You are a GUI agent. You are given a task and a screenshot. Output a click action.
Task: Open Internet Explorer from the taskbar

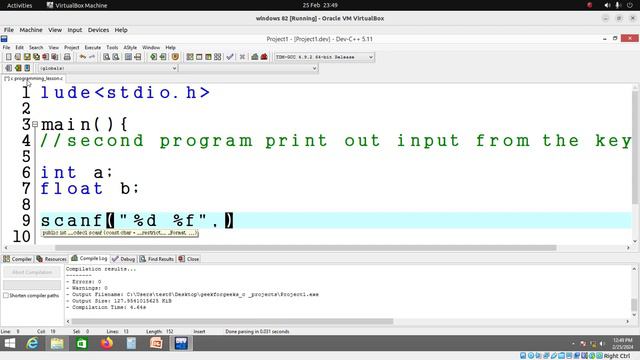coord(32,343)
